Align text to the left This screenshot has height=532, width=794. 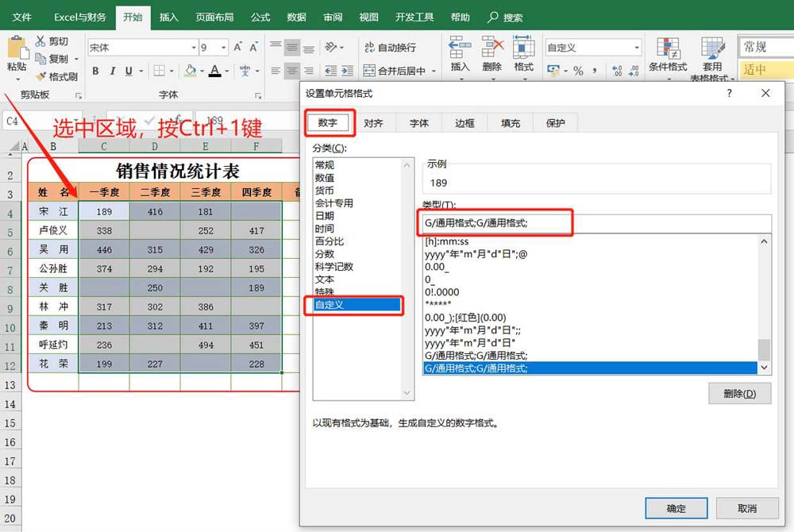point(276,71)
